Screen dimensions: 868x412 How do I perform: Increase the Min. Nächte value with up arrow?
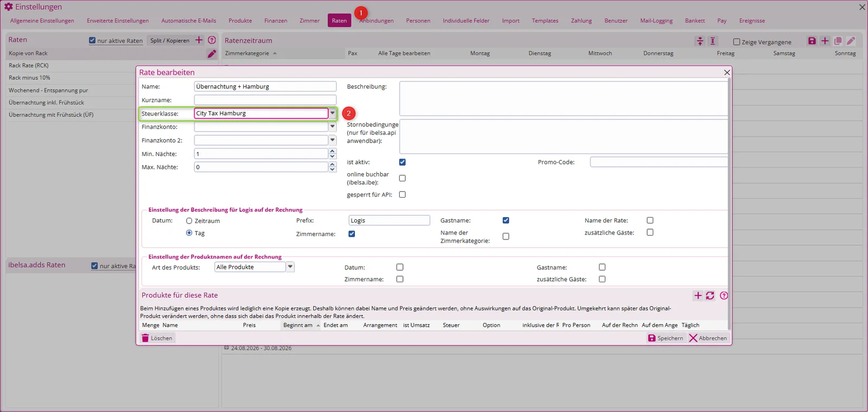point(333,151)
